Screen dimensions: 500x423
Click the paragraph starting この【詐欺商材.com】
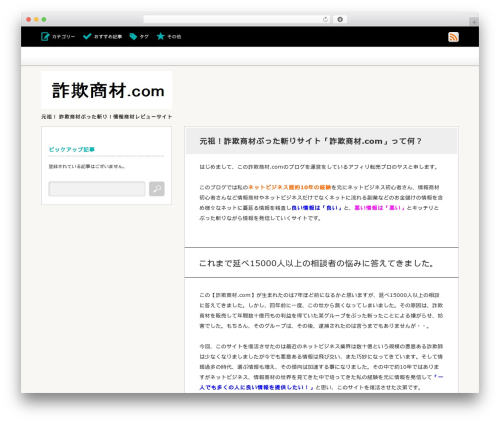(321, 310)
